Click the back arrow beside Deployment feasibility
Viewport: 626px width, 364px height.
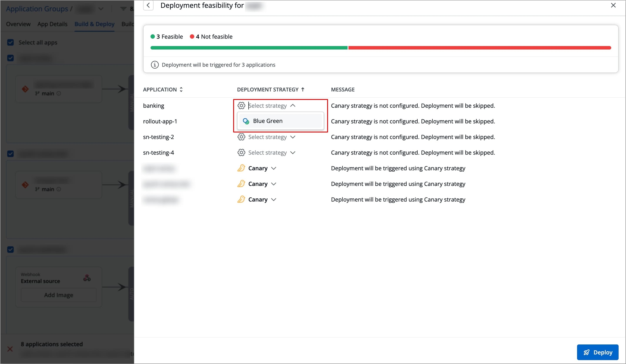coord(148,5)
